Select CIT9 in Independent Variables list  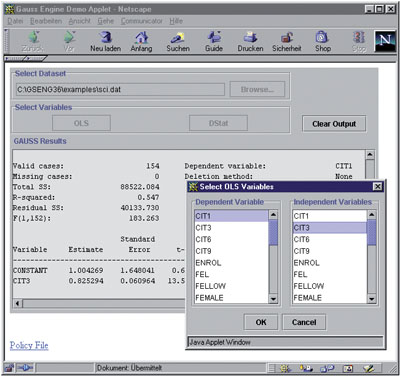(330, 251)
